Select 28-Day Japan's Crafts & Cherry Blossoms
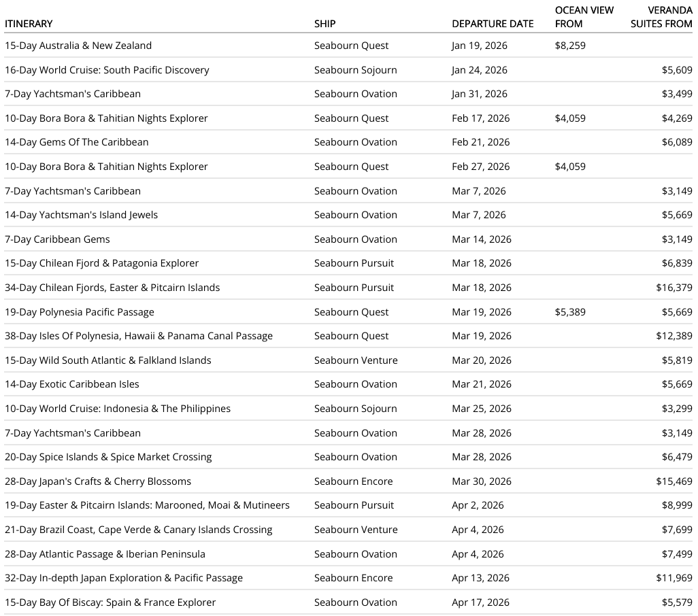698x616 pixels. coord(98,481)
